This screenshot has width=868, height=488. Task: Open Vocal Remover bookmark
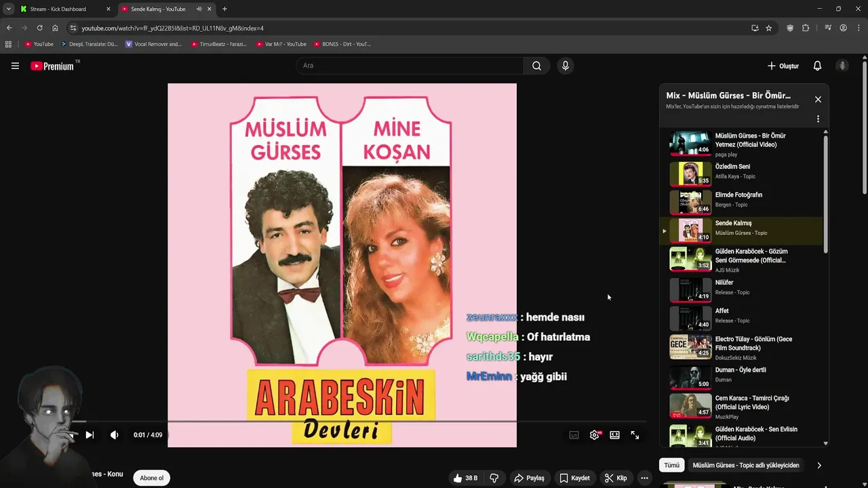coord(154,44)
